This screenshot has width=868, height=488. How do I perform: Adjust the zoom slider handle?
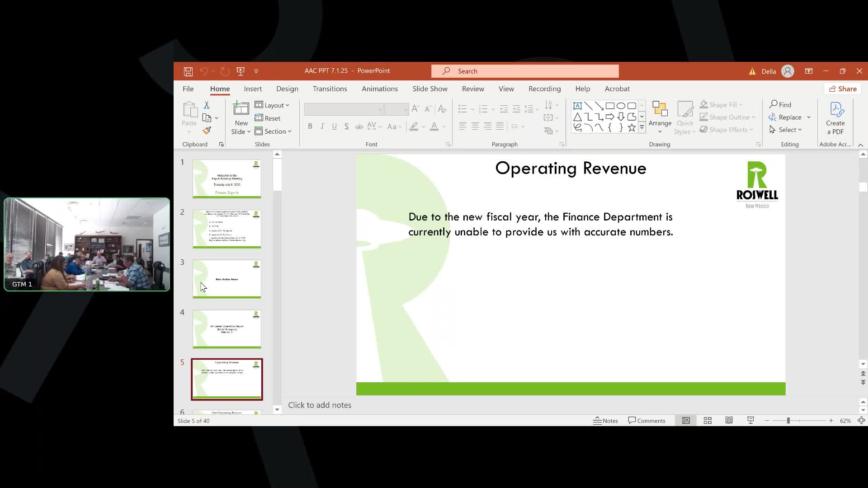[788, 421]
